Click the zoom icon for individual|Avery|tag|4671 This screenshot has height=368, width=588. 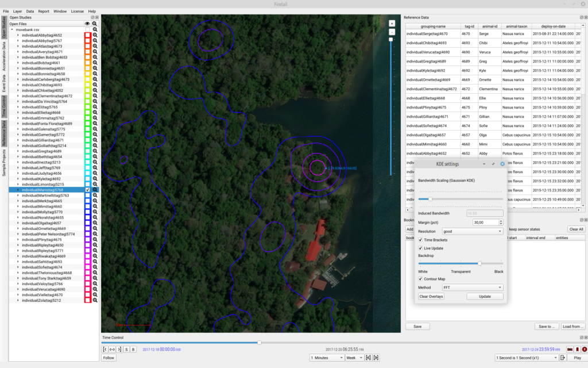tap(95, 52)
